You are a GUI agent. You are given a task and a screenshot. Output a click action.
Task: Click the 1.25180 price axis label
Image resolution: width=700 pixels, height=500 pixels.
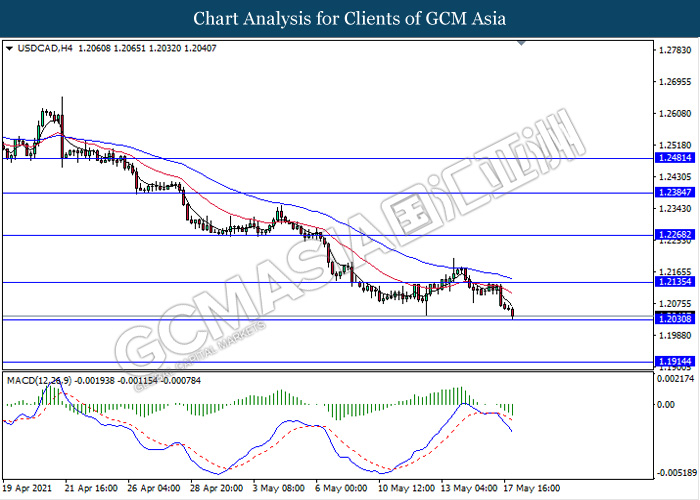(x=675, y=146)
